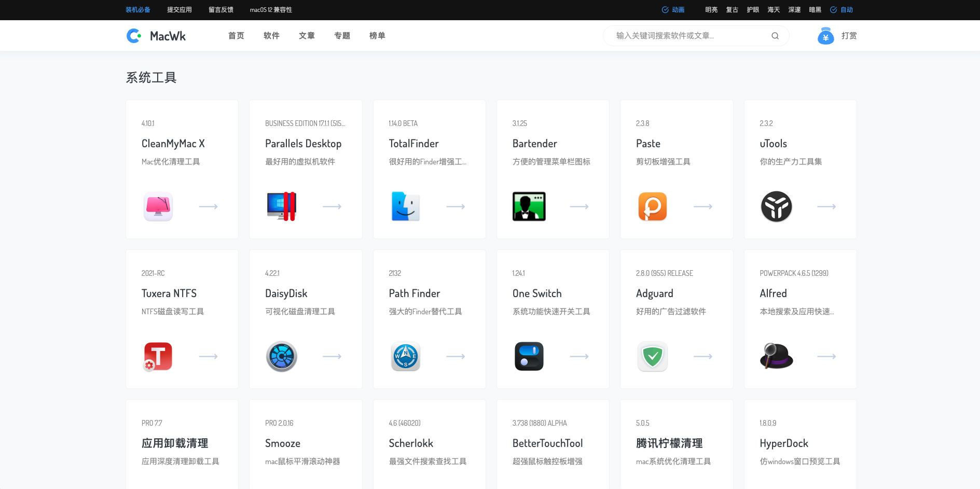Select the 海天 theme
This screenshot has height=489, width=980.
pyautogui.click(x=774, y=10)
